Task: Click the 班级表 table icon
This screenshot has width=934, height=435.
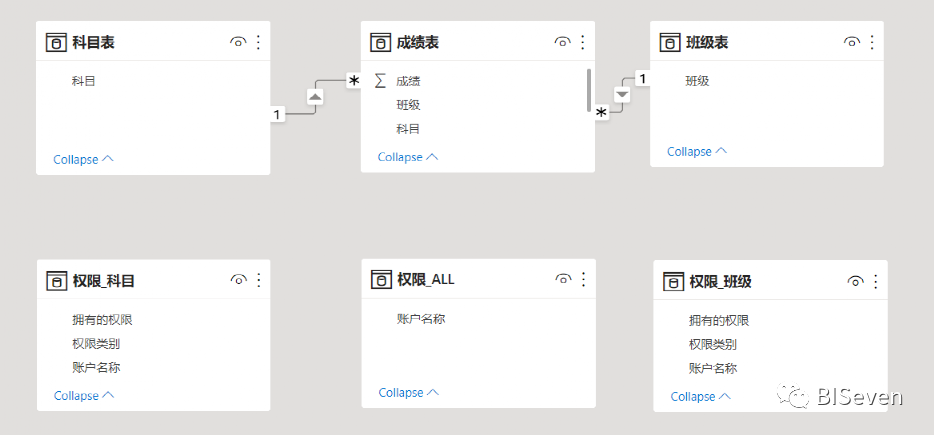Action: click(x=670, y=42)
